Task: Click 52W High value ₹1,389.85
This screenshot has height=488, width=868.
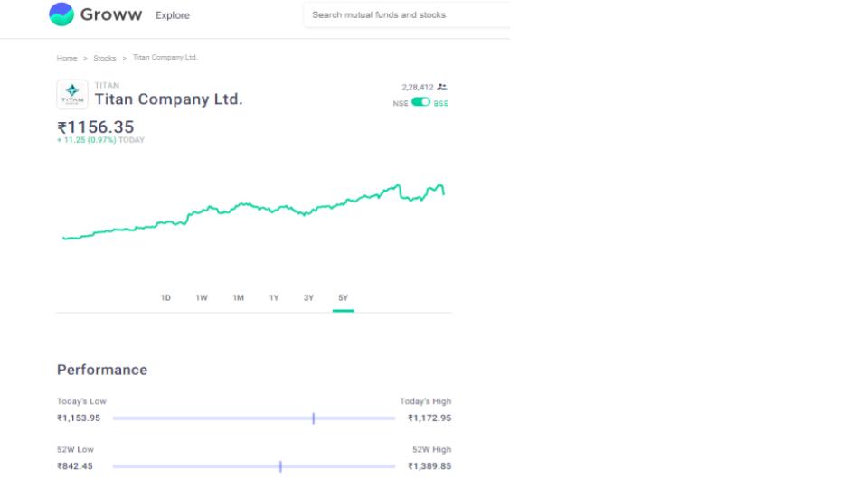Action: click(429, 466)
